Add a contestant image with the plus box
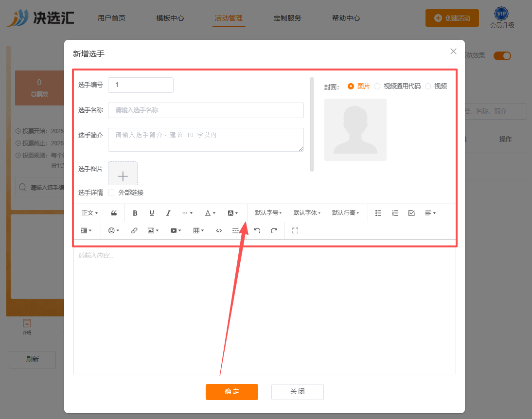The height and width of the screenshot is (419, 532). point(123,174)
